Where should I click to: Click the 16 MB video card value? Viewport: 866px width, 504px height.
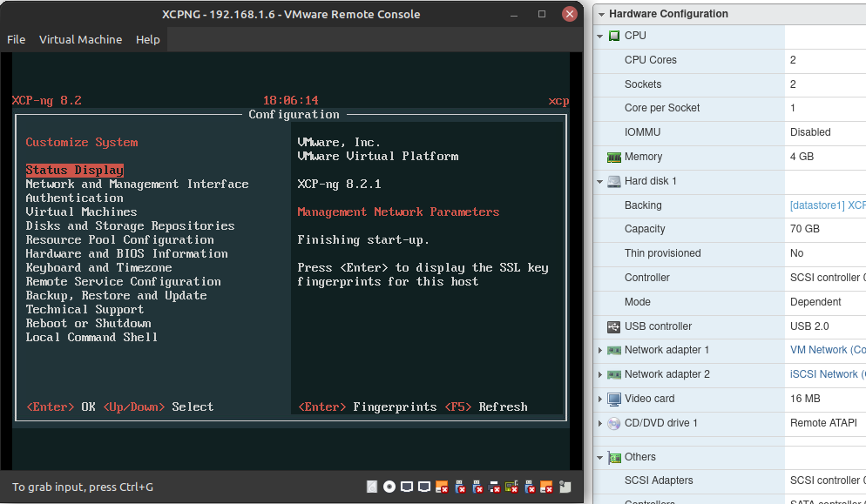tap(805, 399)
